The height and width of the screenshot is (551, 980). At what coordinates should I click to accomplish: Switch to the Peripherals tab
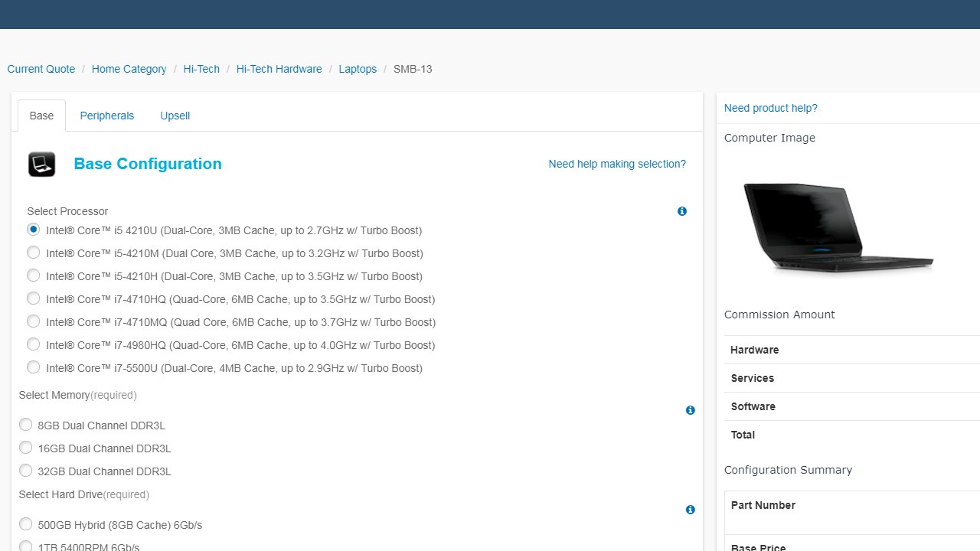click(107, 116)
